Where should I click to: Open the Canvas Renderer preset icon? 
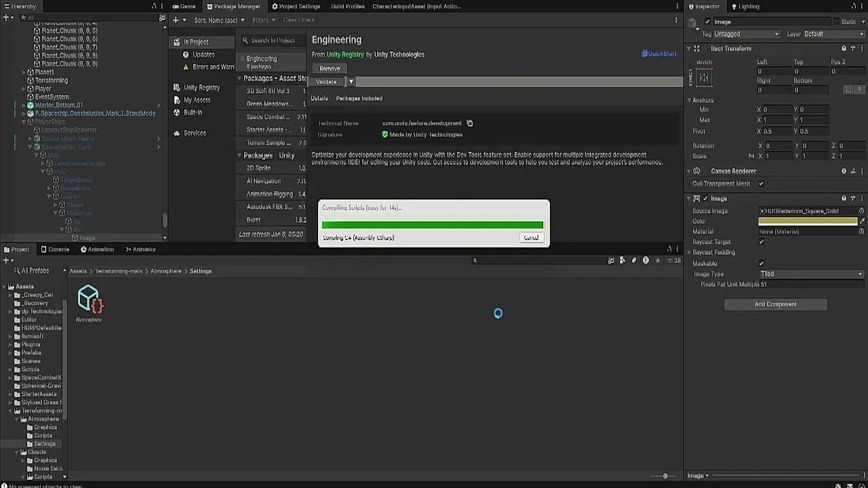[852, 171]
